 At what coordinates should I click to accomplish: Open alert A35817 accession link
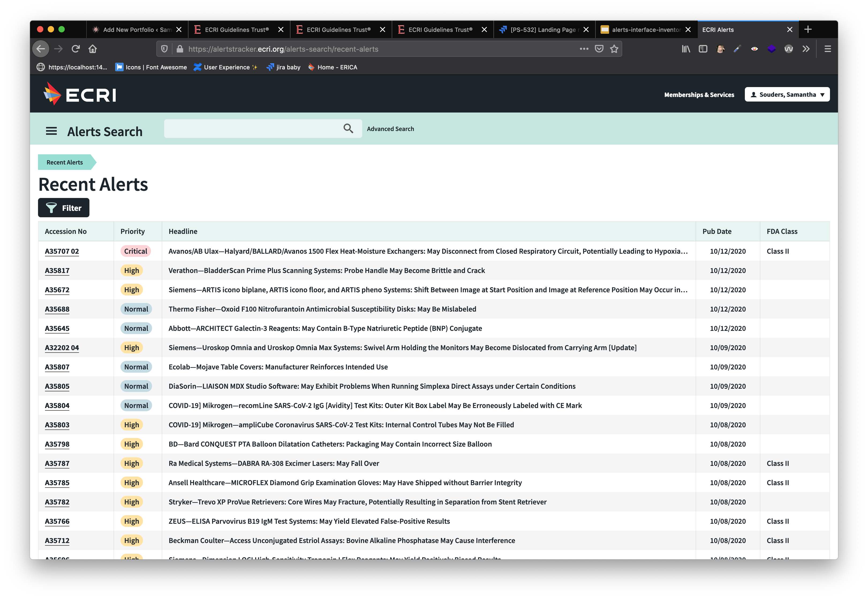pyautogui.click(x=57, y=271)
